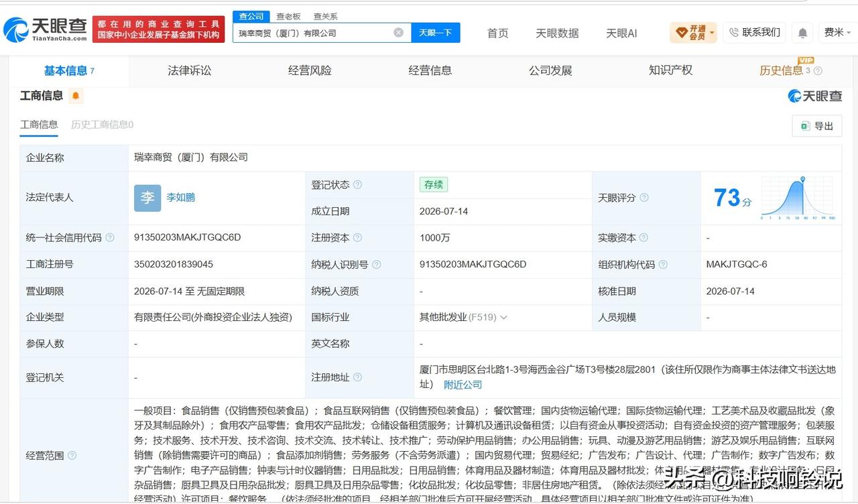Click the 营业期限 value 2026-07-14 至 无固定期限
The width and height of the screenshot is (858, 504).
pyautogui.click(x=190, y=292)
